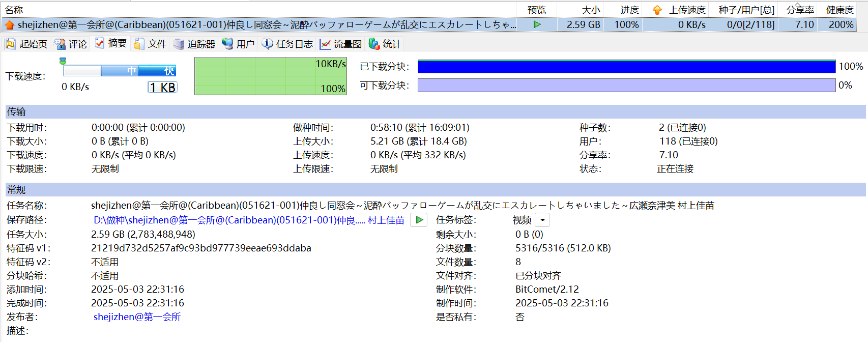The image size is (868, 342).
Task: Open the 流量图 traffic chart tab
Action: (341, 44)
